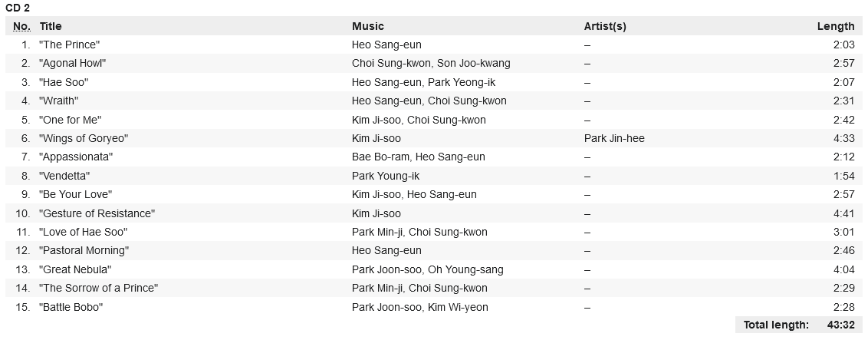The width and height of the screenshot is (868, 340).
Task: Click the total length value 43:32
Action: pos(841,325)
